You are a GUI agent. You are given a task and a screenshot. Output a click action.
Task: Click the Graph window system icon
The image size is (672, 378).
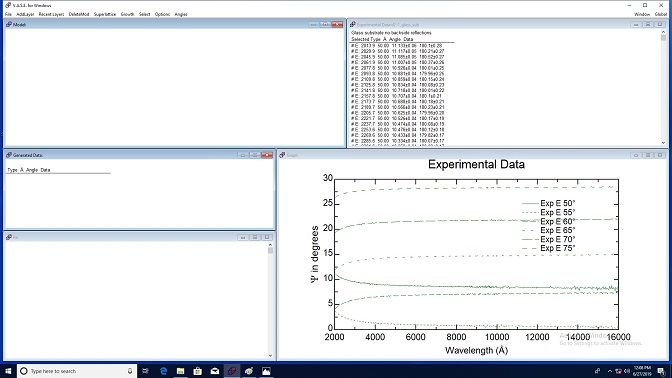tap(282, 155)
